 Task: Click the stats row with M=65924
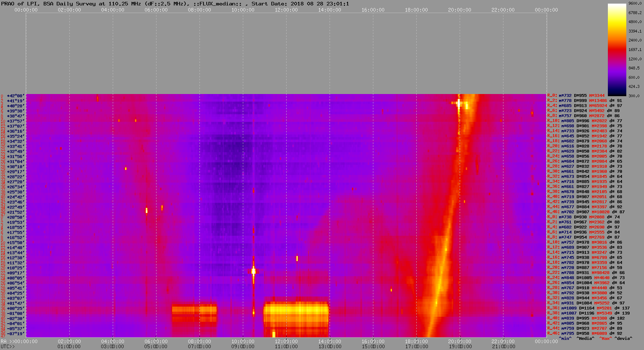tap(585, 106)
